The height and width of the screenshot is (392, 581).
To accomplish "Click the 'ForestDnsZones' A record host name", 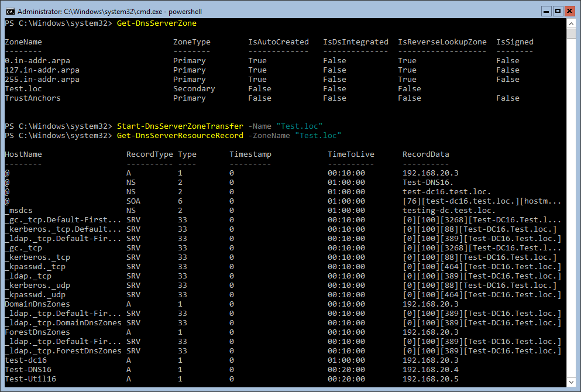I will (37, 332).
